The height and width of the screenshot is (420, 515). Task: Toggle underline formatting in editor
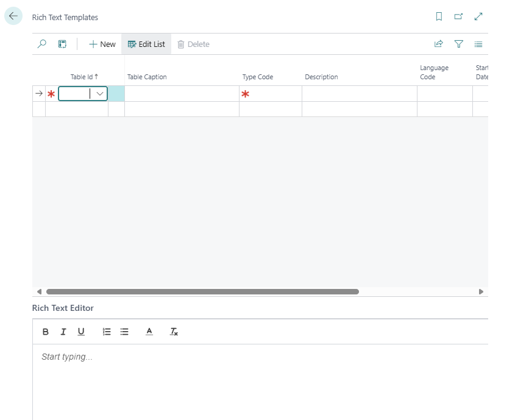81,332
